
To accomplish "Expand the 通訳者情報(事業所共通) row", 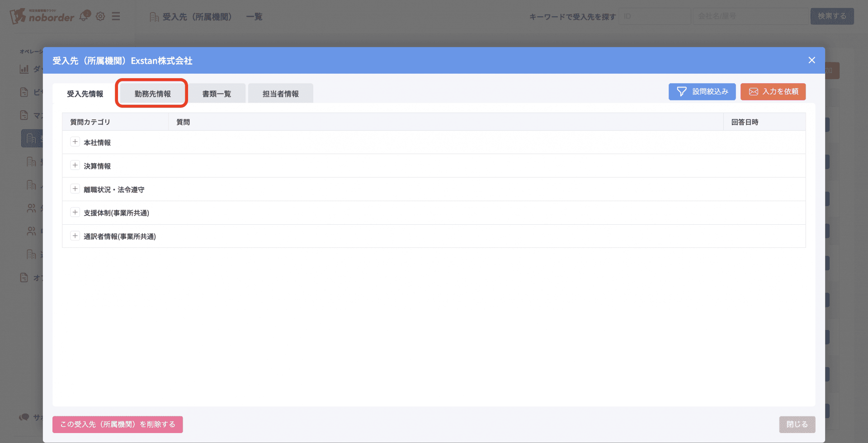I will click(75, 236).
